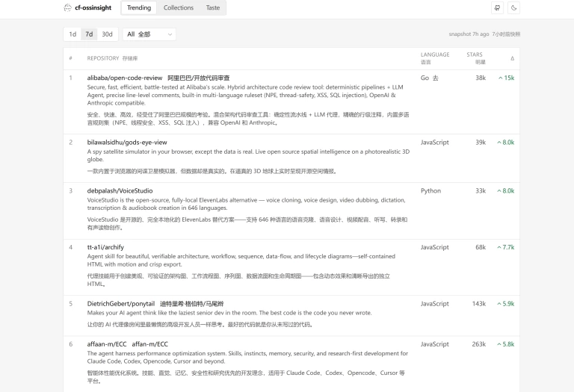Click the 38k stars value
574x392 pixels.
481,78
